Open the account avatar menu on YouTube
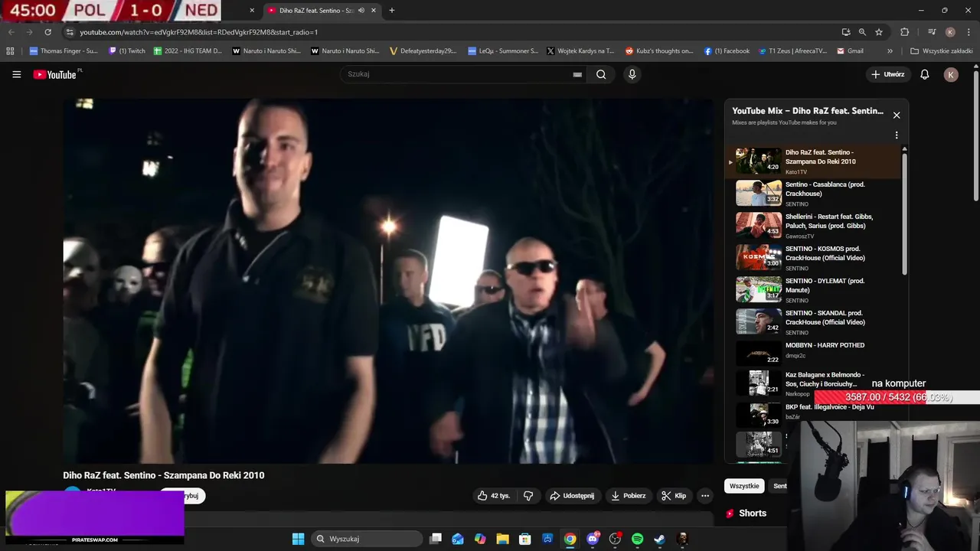The image size is (980, 551). (951, 74)
